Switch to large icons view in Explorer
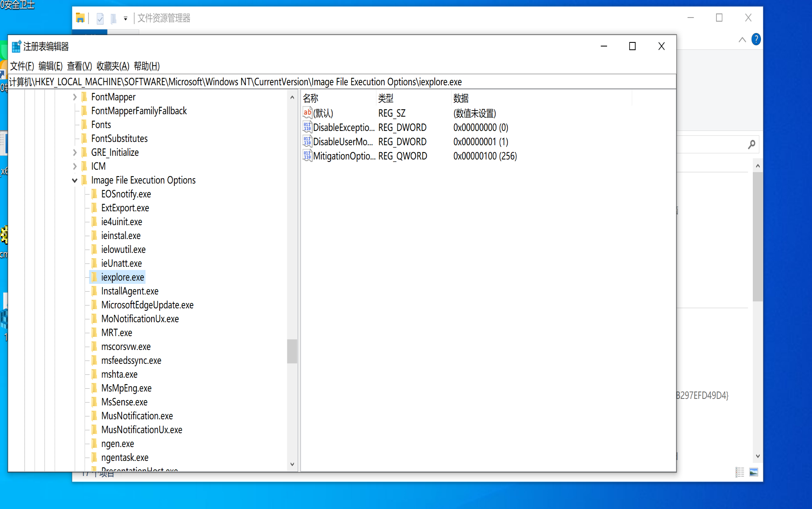 [x=754, y=472]
